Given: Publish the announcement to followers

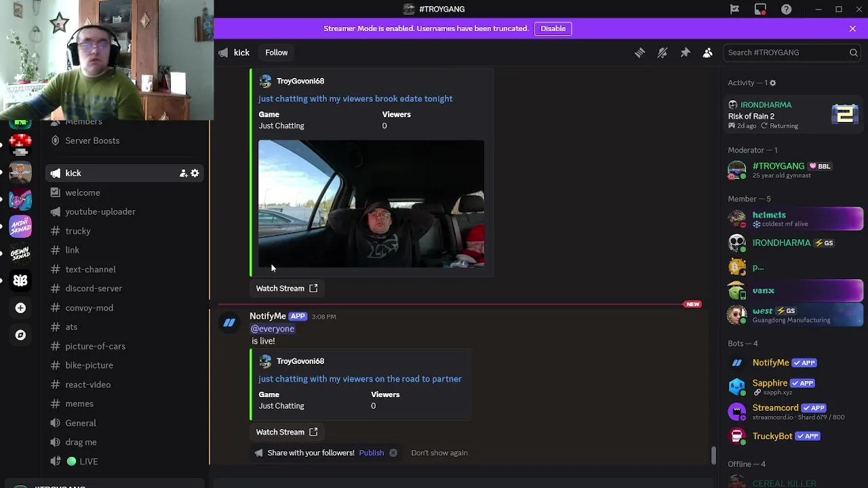Looking at the screenshot, I should pyautogui.click(x=371, y=453).
